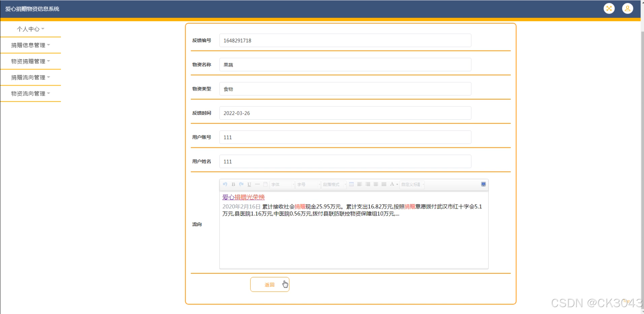Align text left in the editor
Image resolution: width=644 pixels, height=314 pixels.
(x=359, y=184)
